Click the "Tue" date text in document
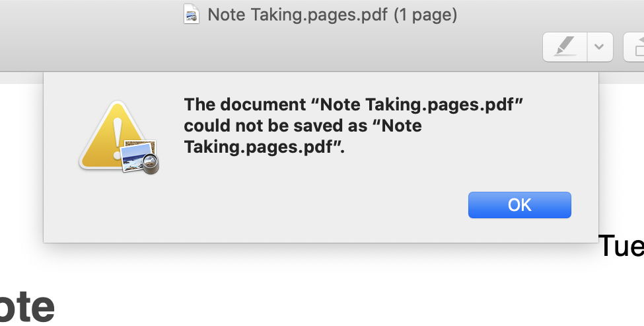Viewport: 644px width, 326px height. pyautogui.click(x=621, y=247)
